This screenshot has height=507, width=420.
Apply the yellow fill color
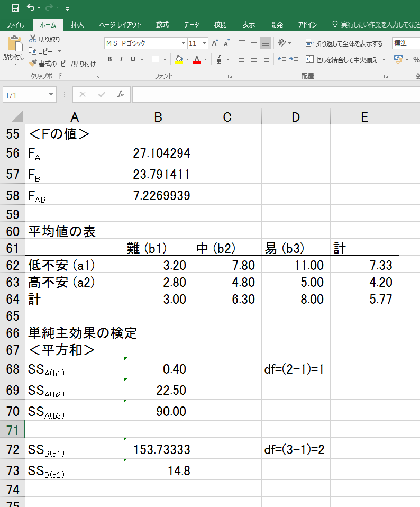click(x=179, y=59)
